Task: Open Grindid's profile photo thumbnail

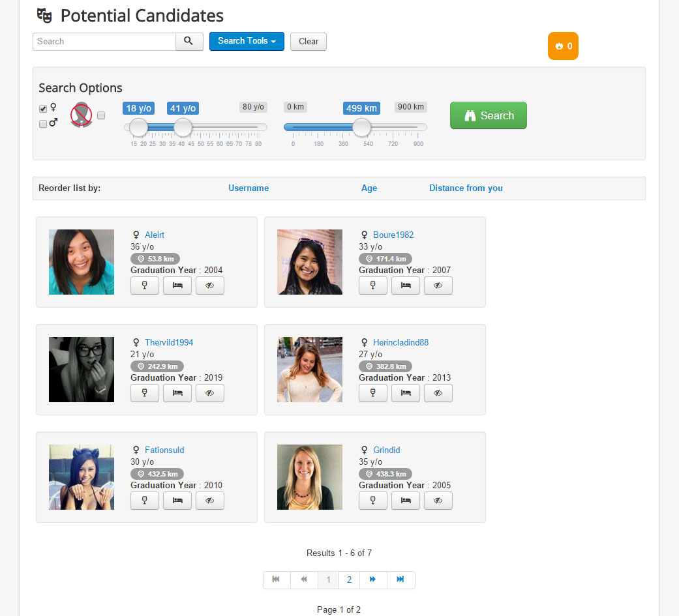Action: coord(310,477)
